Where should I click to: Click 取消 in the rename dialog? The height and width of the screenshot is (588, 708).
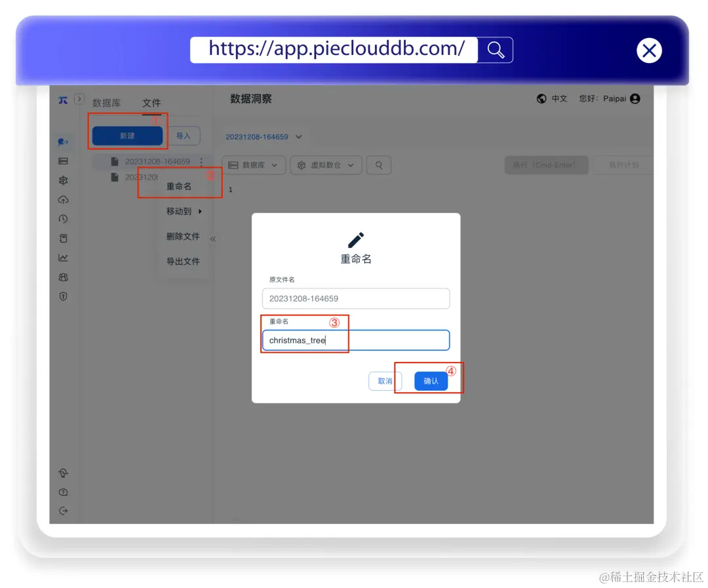385,381
